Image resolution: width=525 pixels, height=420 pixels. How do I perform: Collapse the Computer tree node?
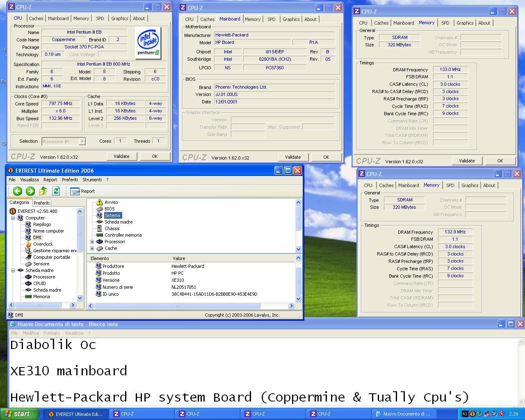13,218
